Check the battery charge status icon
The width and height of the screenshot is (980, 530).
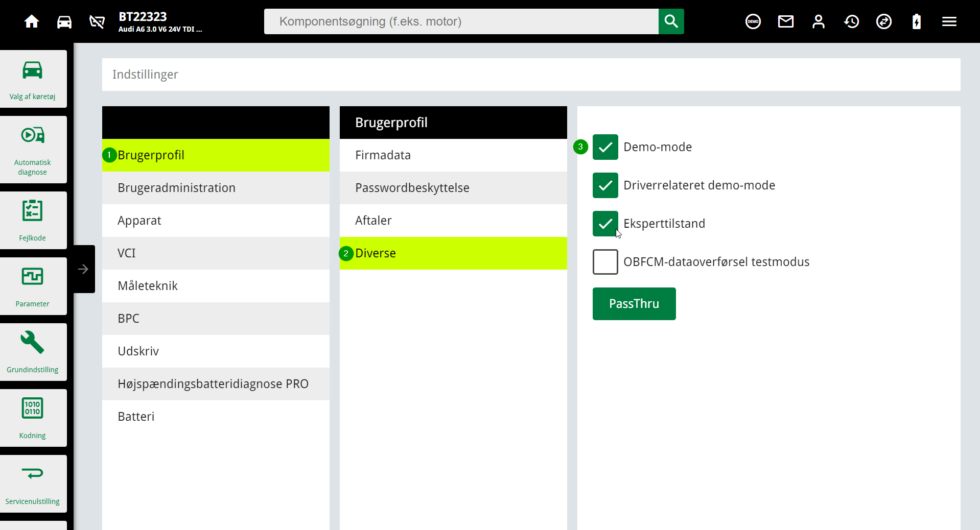point(917,21)
